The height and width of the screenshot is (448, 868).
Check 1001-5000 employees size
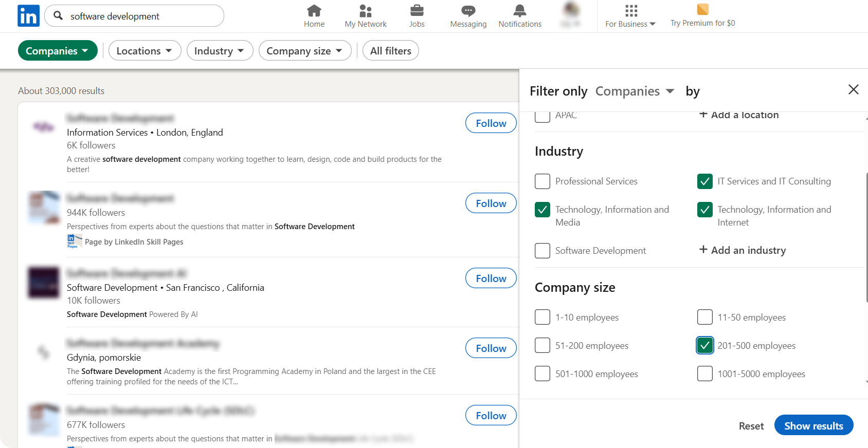(705, 374)
